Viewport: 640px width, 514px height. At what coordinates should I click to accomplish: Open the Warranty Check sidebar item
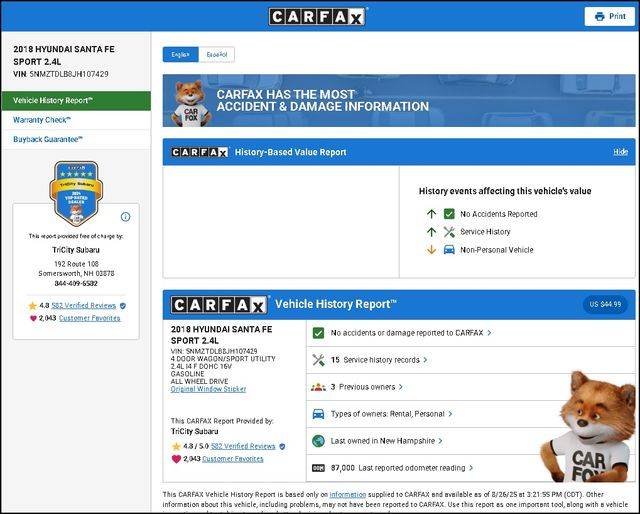76,120
